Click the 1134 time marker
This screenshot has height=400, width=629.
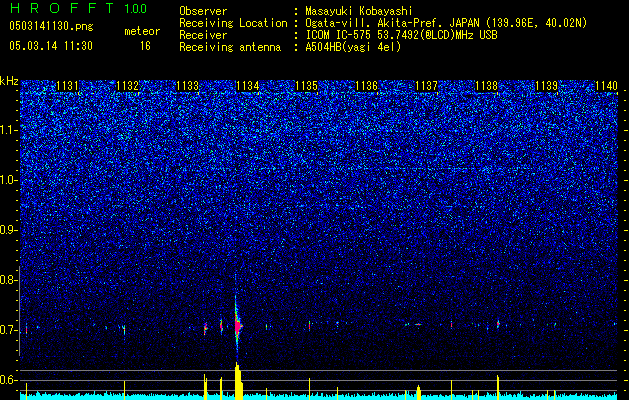(248, 86)
